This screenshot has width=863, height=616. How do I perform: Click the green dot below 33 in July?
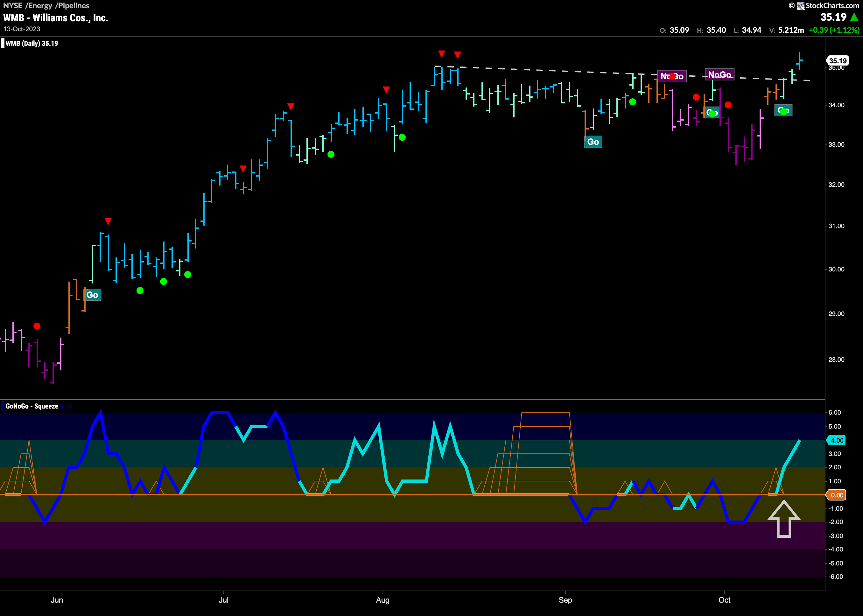(331, 154)
